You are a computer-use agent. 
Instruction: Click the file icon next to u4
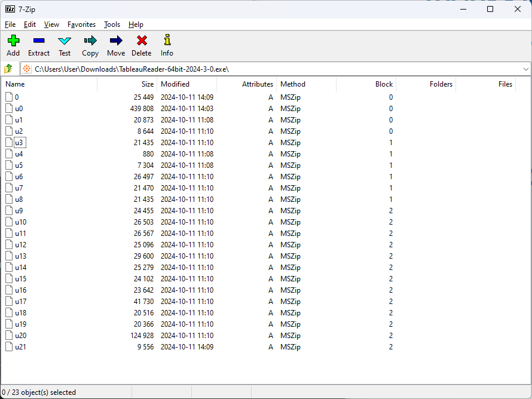[9, 154]
